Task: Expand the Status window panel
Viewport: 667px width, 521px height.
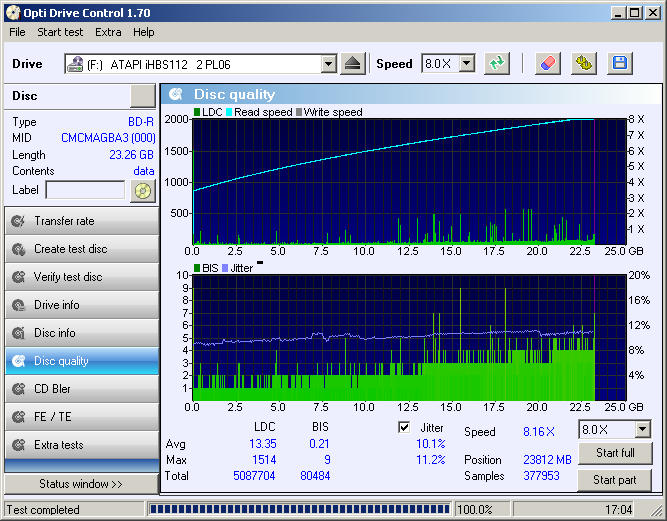Action: click(x=81, y=484)
